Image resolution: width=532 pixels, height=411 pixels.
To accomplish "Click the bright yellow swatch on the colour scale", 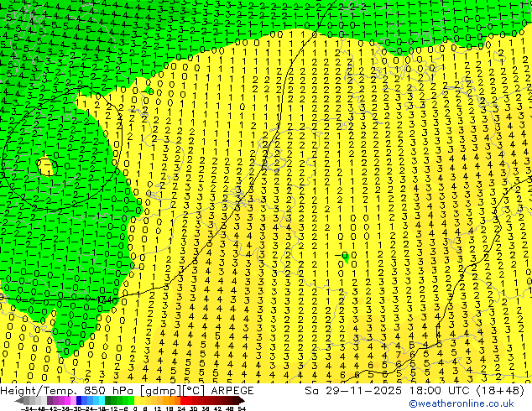I will point(137,401).
